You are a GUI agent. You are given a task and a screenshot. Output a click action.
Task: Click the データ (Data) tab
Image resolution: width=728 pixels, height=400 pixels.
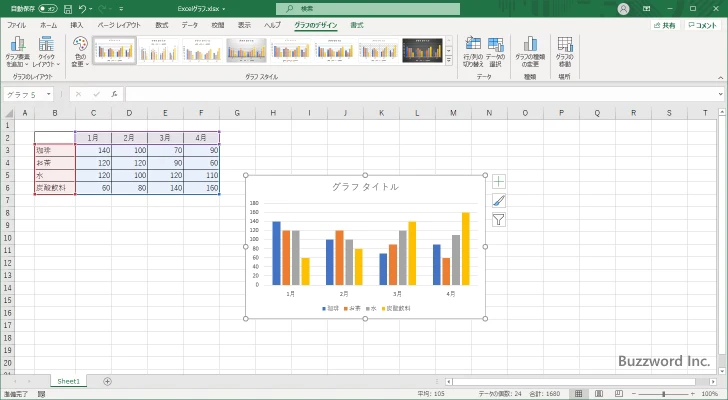(x=189, y=25)
